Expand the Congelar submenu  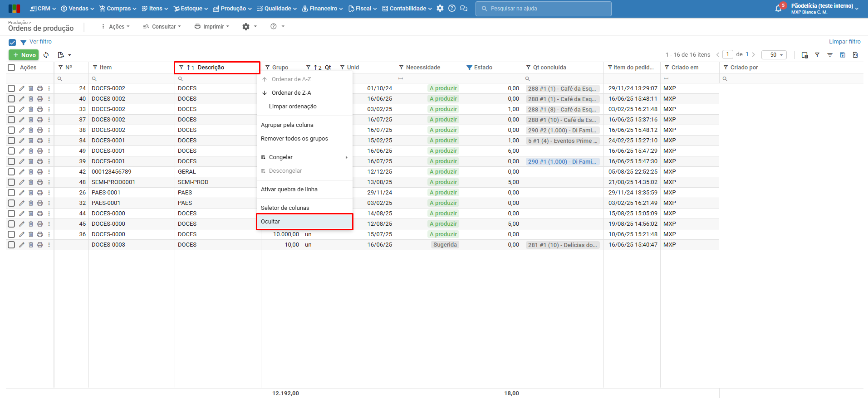pos(304,157)
